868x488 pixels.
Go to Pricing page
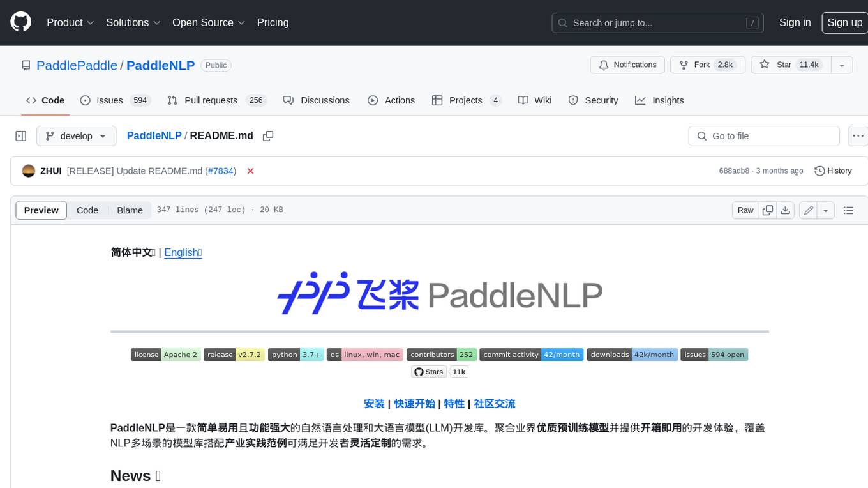pyautogui.click(x=273, y=22)
